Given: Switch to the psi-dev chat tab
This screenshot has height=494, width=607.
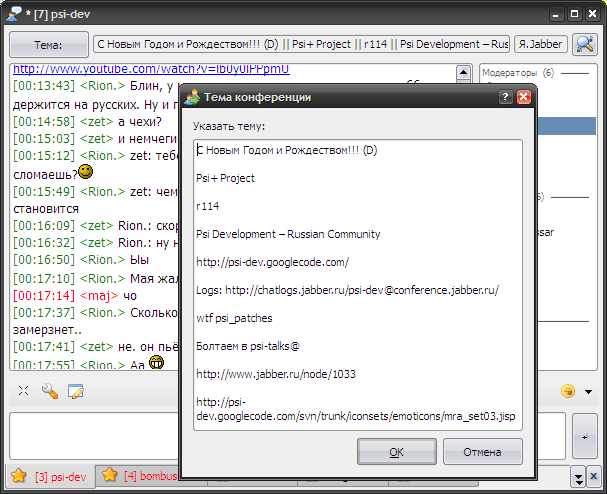Looking at the screenshot, I should point(50,476).
